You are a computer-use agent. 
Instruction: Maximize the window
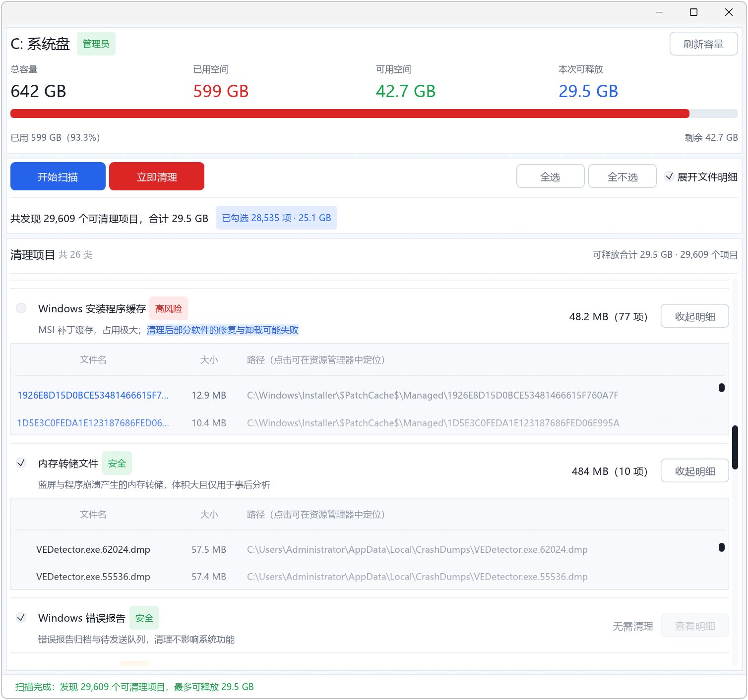(x=694, y=12)
